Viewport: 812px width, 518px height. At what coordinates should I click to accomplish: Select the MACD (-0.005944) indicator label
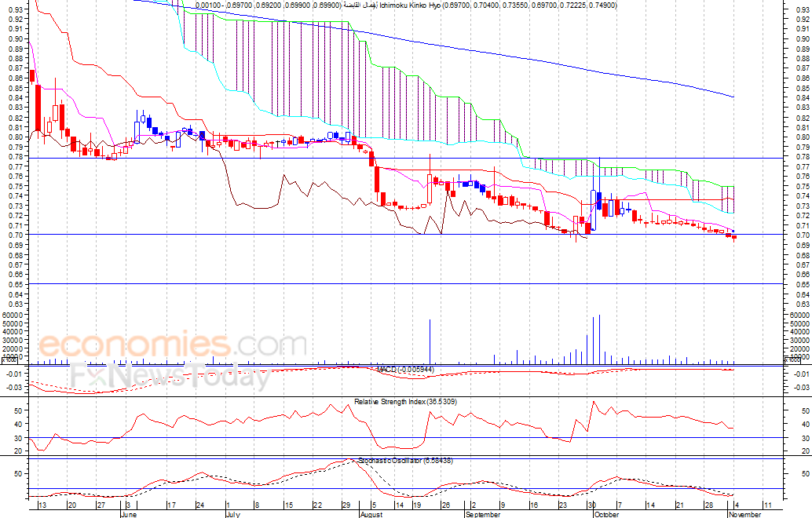click(405, 370)
